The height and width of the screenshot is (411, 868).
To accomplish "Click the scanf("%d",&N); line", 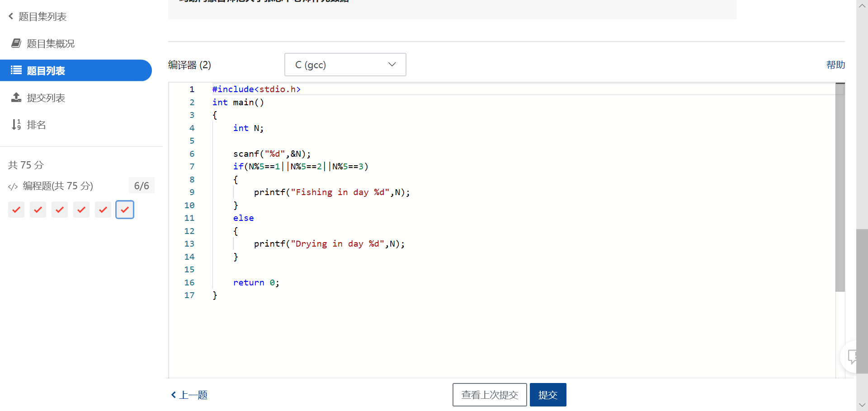I will 272,154.
